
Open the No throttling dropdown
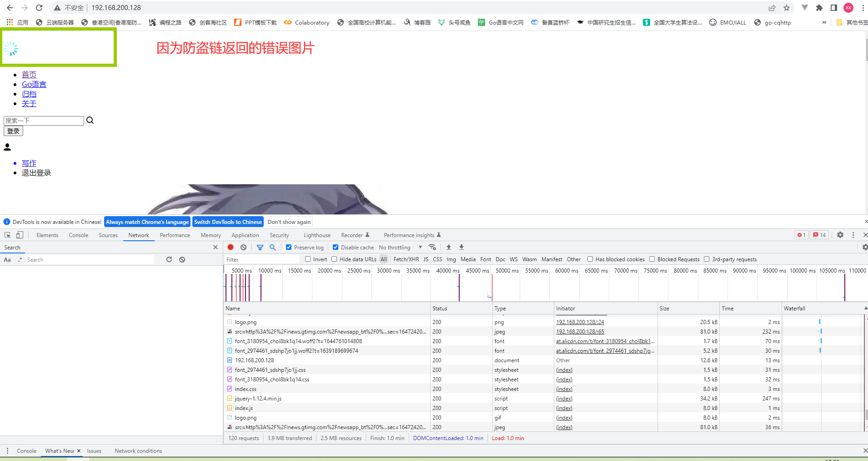(x=400, y=247)
